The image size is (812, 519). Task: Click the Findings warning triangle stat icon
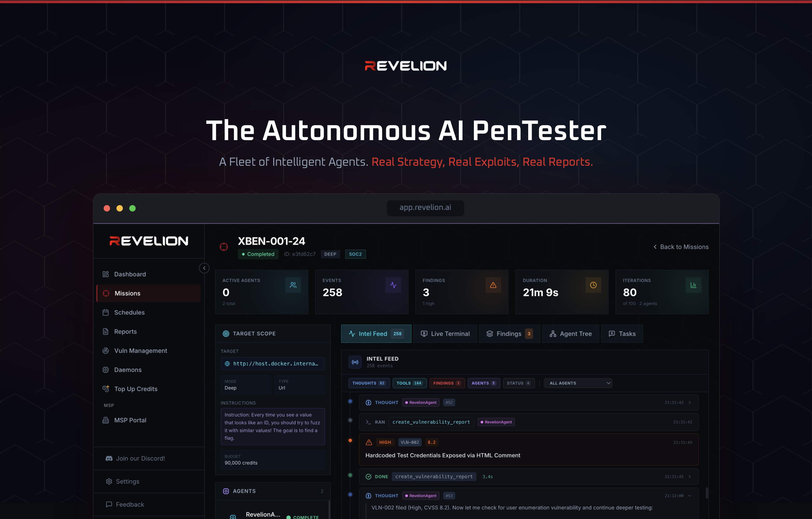pyautogui.click(x=493, y=285)
